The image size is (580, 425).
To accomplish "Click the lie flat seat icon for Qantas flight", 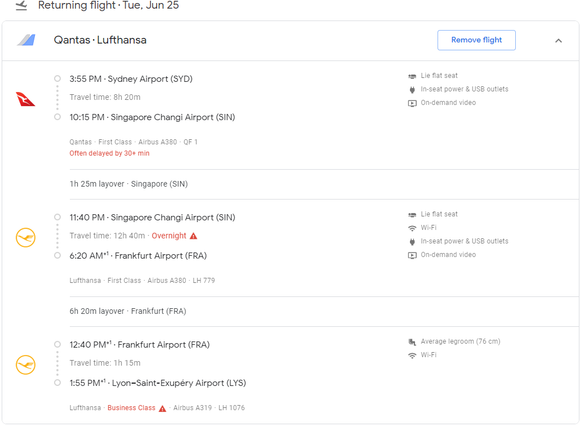I will 412,76.
